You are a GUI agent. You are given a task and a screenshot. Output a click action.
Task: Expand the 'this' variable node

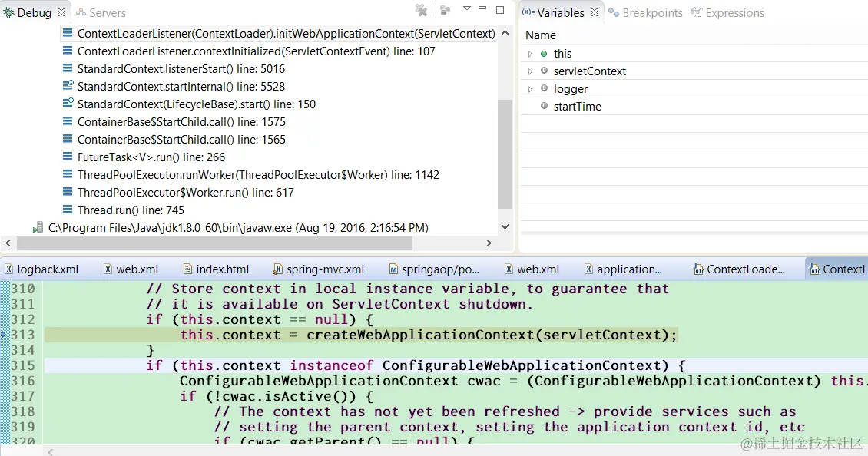coord(530,54)
